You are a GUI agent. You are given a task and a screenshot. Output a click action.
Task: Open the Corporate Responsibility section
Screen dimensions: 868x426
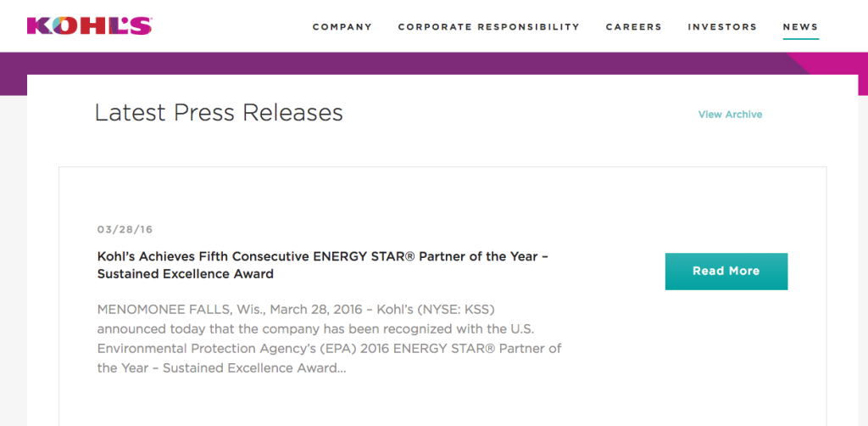489,26
